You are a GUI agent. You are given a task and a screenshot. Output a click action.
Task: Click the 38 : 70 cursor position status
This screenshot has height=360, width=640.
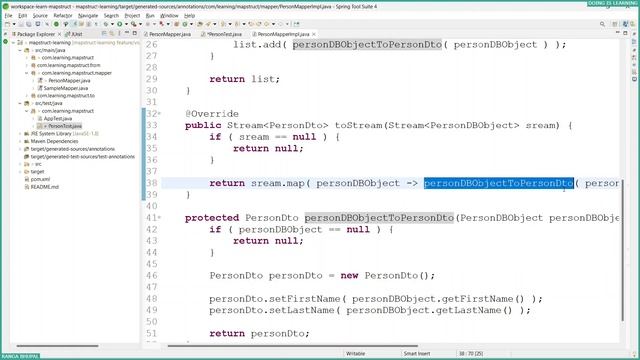[471, 354]
